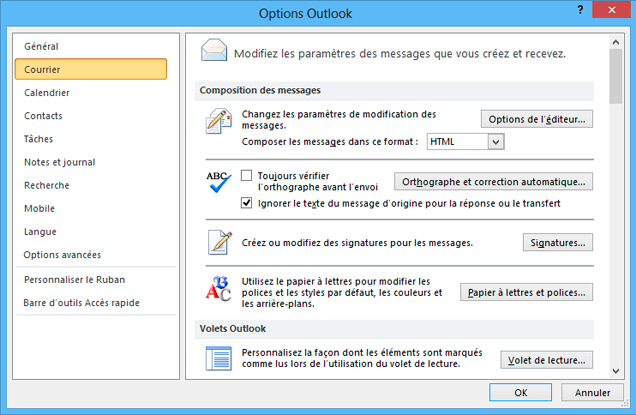Open the Options avancées section

(62, 255)
